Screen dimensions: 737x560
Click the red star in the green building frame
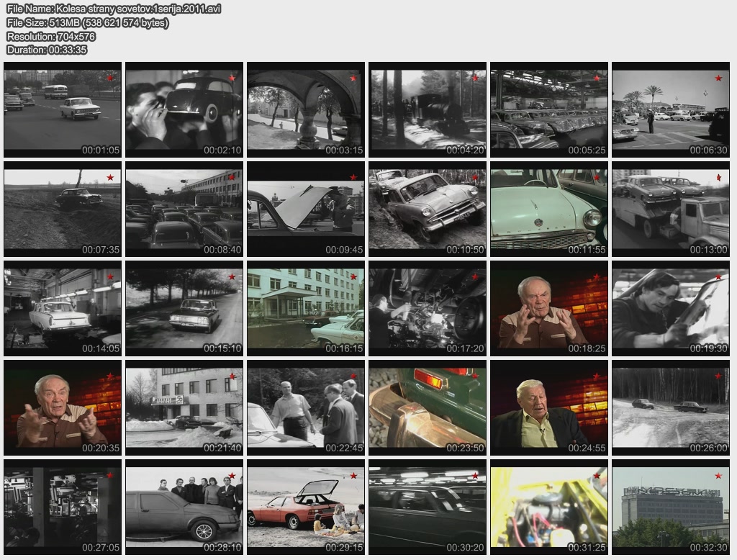click(353, 276)
